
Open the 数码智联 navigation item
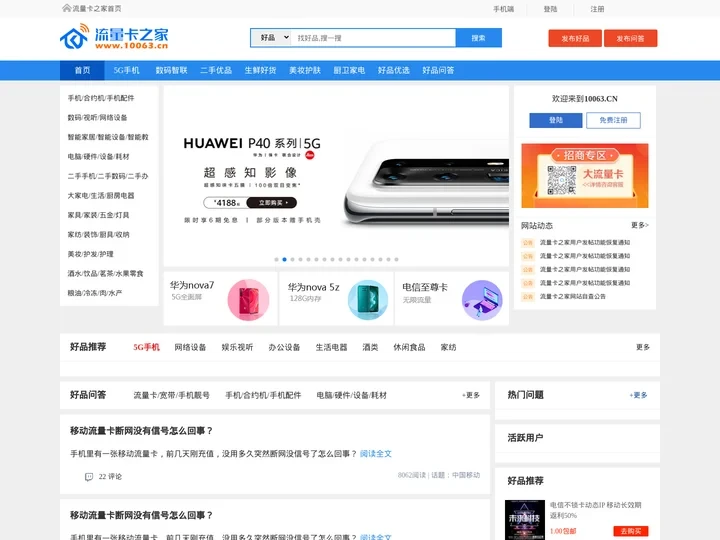click(x=171, y=70)
